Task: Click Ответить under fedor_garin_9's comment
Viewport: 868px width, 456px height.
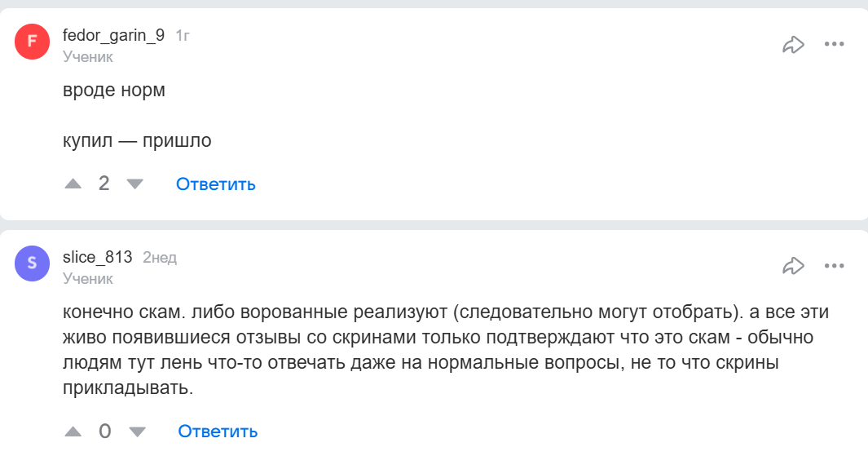Action: [x=216, y=184]
